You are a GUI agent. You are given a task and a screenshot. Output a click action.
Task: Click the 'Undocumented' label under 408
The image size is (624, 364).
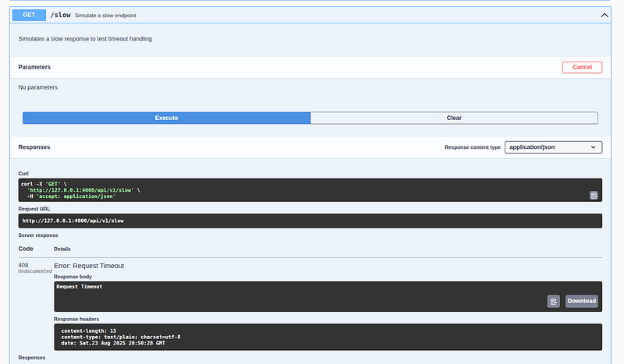[35, 271]
